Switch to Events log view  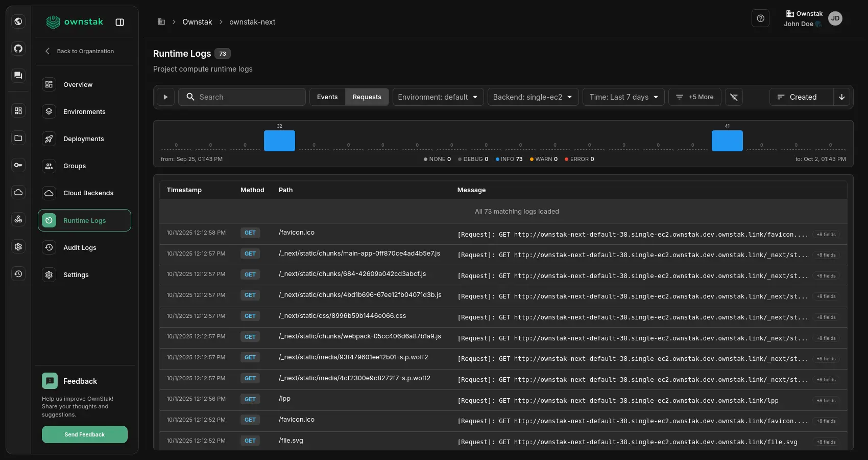click(327, 97)
